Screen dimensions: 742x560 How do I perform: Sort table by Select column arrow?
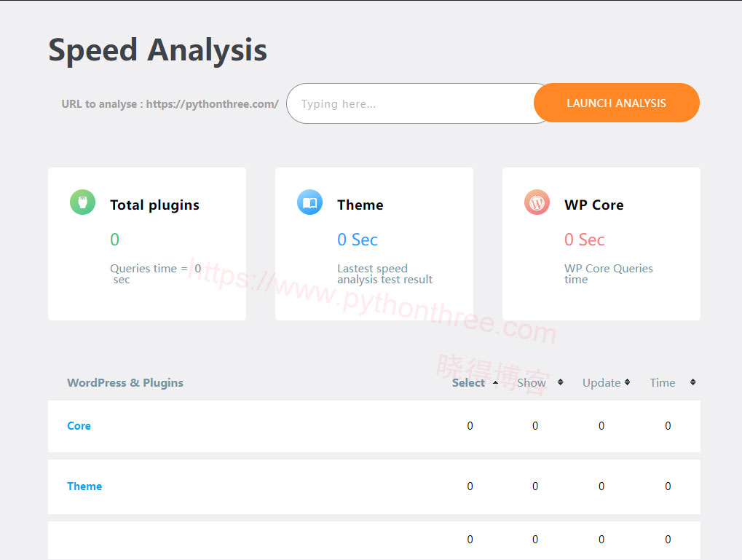tap(495, 382)
